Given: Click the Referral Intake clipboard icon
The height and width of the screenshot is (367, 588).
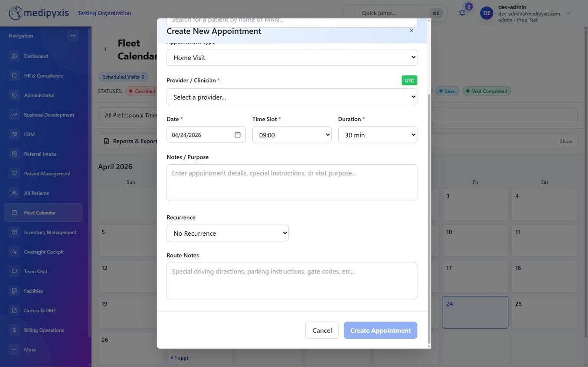Looking at the screenshot, I should (14, 154).
